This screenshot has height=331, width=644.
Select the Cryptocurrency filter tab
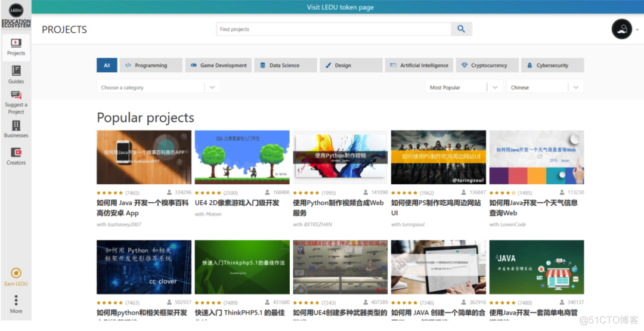487,65
